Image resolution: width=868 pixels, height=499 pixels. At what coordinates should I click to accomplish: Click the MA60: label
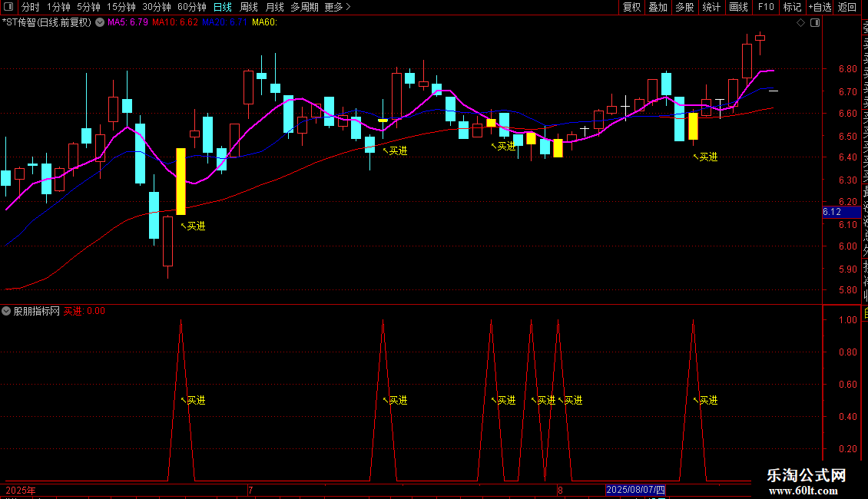pyautogui.click(x=264, y=23)
